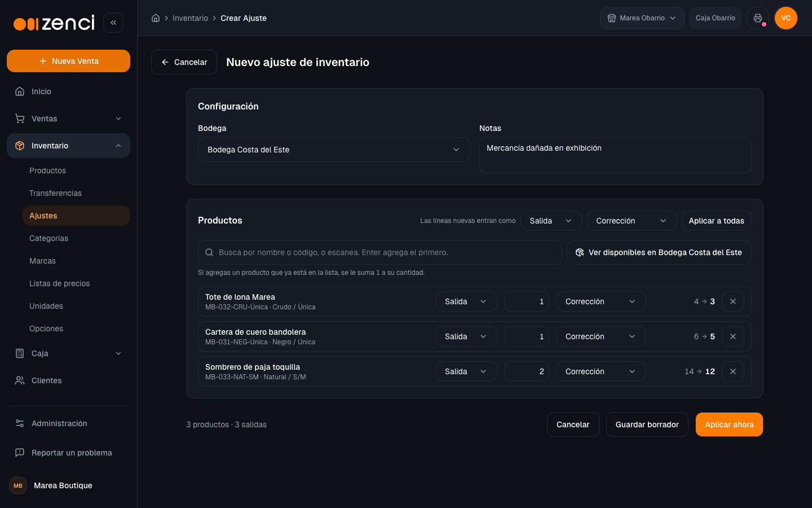Viewport: 812px width, 508px height.
Task: Change Salida type for Tote de lona Marea
Action: click(x=466, y=301)
